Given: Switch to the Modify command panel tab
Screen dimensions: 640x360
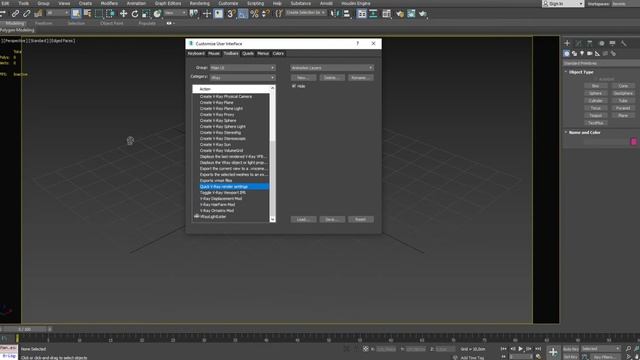Looking at the screenshot, I should pos(578,43).
